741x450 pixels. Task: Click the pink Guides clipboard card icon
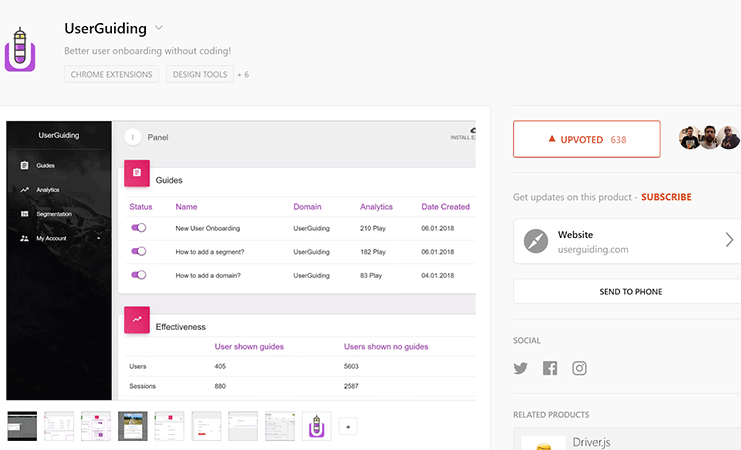[x=137, y=173]
